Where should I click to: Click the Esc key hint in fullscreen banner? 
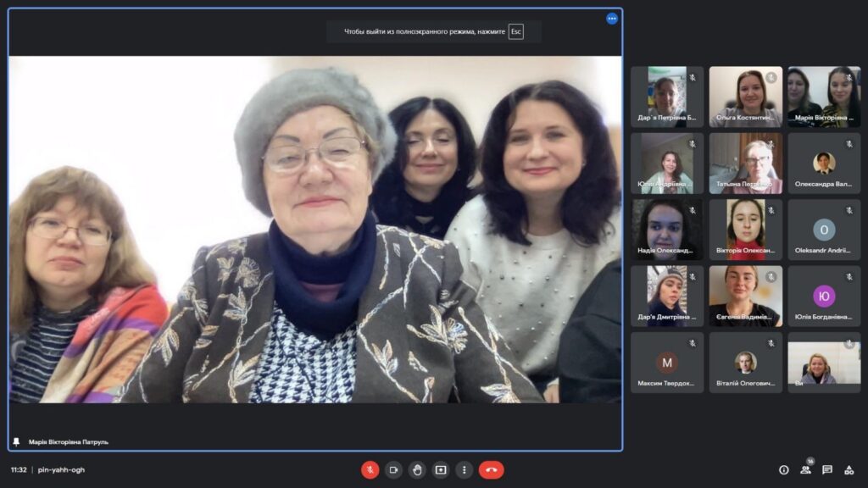click(515, 32)
